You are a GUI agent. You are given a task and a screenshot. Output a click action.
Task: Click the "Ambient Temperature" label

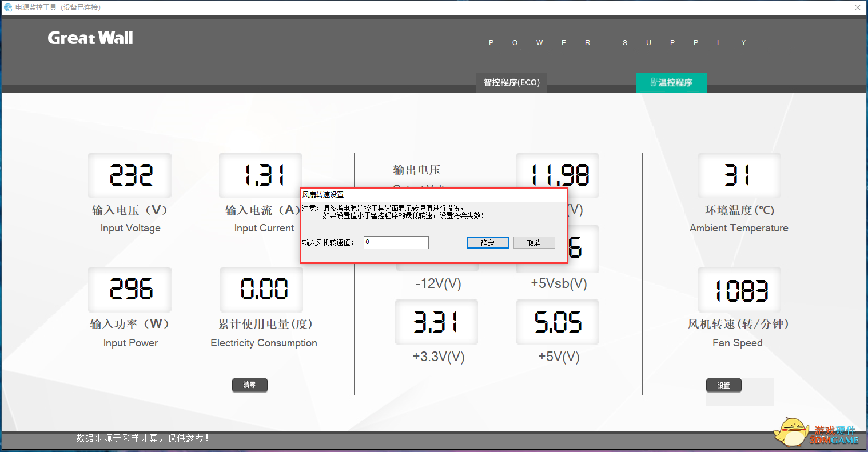739,228
